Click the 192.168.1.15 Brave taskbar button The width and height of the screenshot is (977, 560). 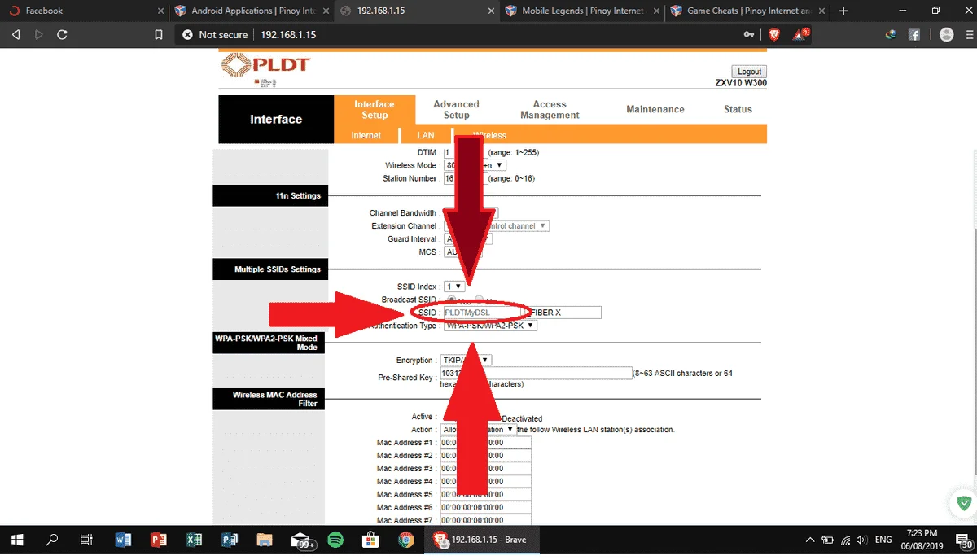(x=480, y=539)
